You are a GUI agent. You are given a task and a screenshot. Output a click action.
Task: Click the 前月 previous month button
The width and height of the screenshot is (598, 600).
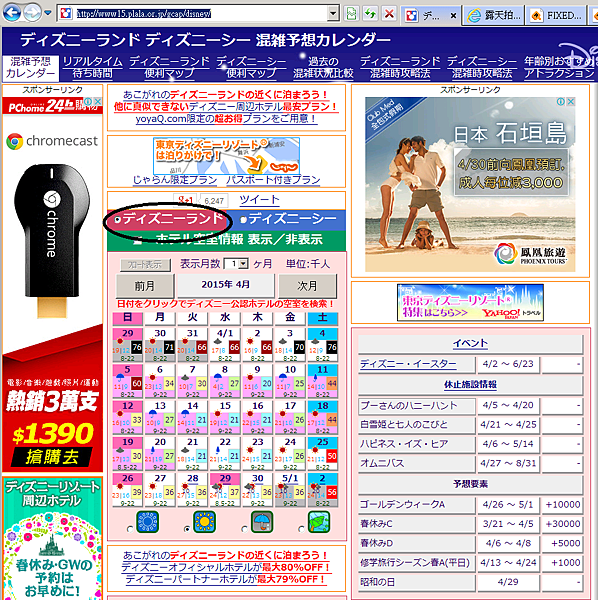145,285
